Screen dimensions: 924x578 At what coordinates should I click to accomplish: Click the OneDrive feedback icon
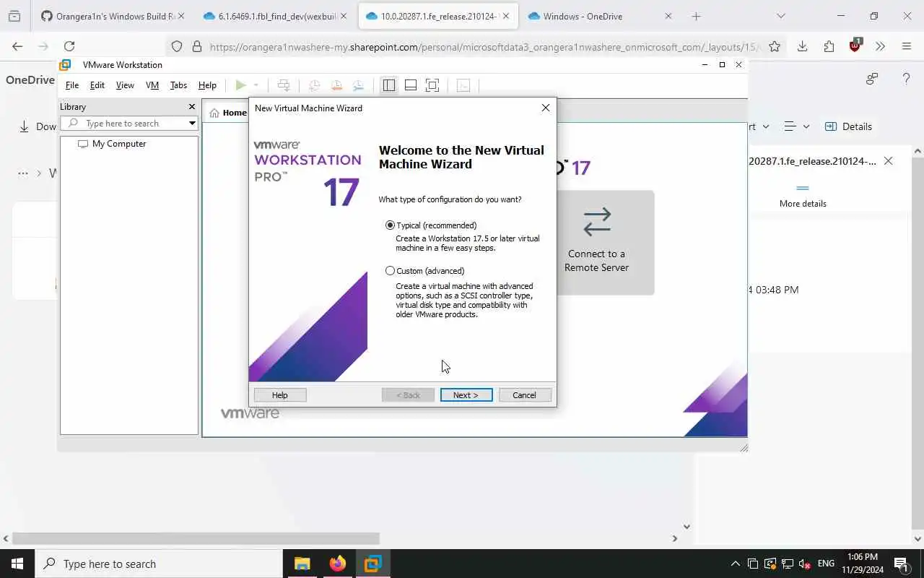pyautogui.click(x=872, y=79)
